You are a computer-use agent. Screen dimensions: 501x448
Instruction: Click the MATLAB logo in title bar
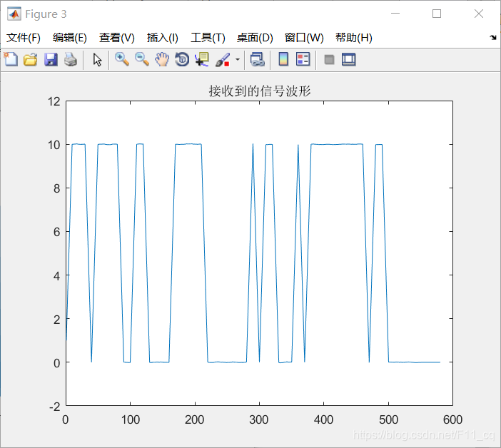pyautogui.click(x=14, y=14)
